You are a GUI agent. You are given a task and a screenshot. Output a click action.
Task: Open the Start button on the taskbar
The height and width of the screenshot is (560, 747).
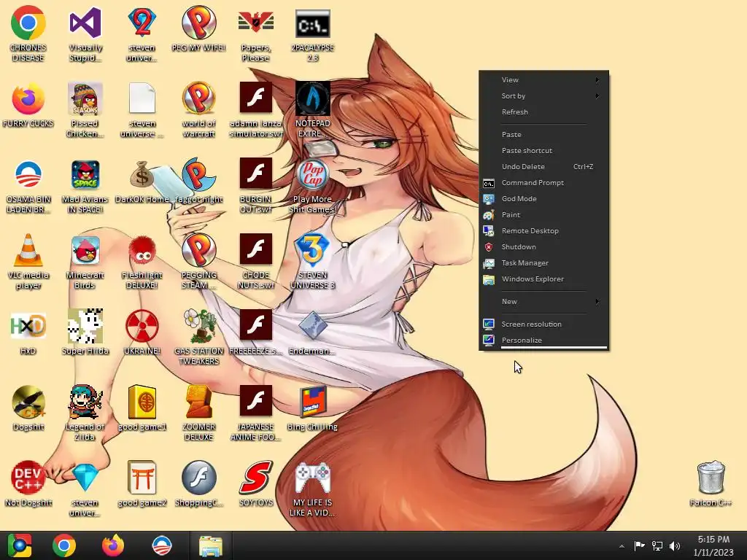(20, 545)
